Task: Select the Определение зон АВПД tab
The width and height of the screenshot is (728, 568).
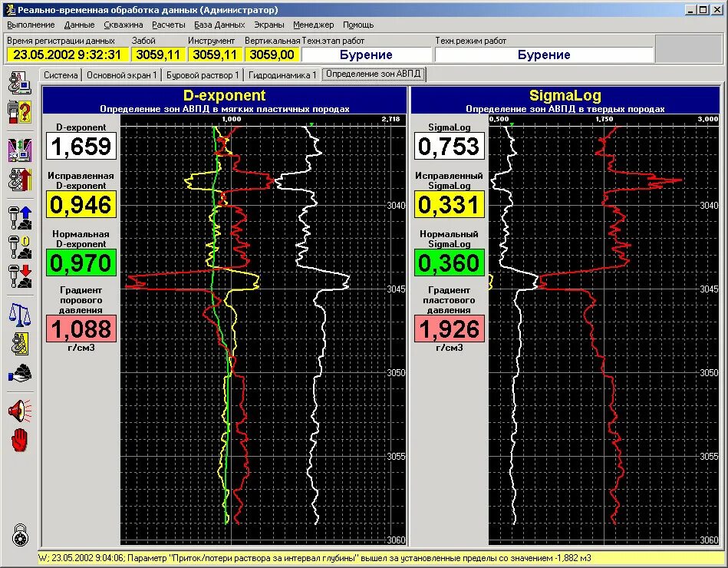Action: [374, 74]
